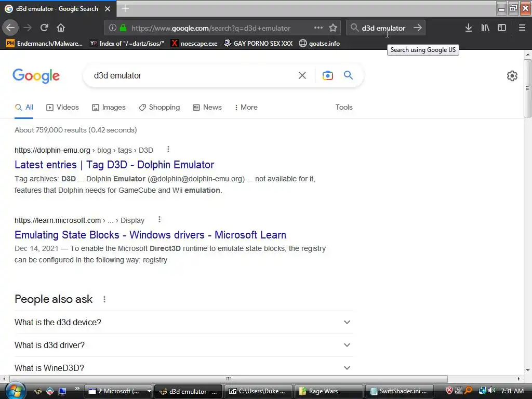Click the vertical page scrollbar thumb

(527, 88)
